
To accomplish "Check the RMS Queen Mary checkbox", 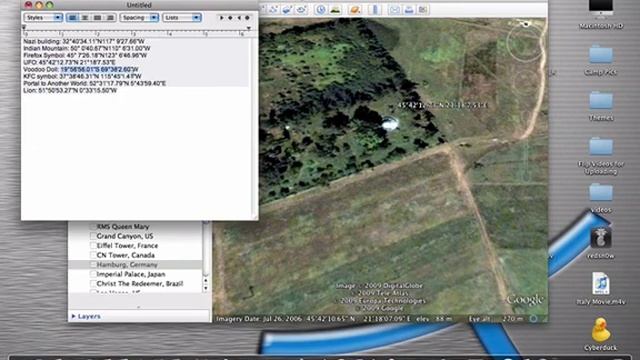I will [93, 227].
